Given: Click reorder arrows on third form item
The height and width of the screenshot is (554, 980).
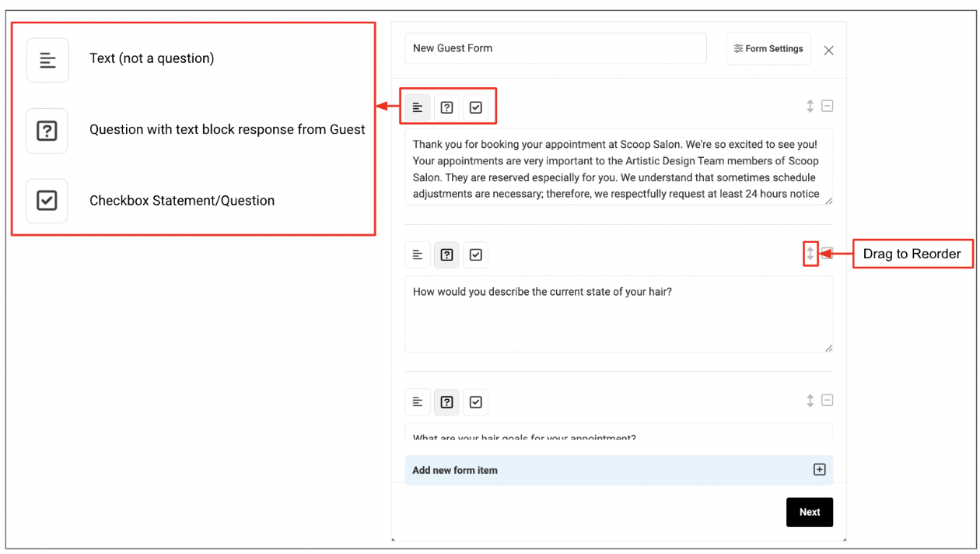Looking at the screenshot, I should 810,401.
